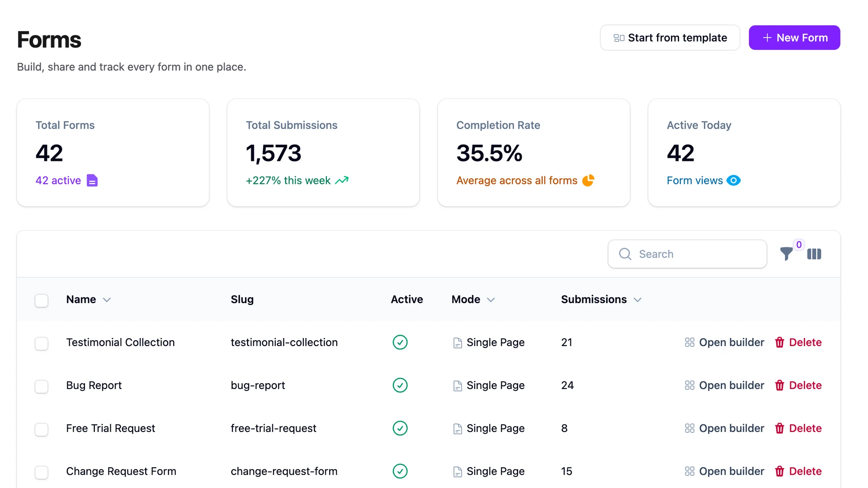
Task: Click the search magnifier icon
Action: (x=625, y=254)
